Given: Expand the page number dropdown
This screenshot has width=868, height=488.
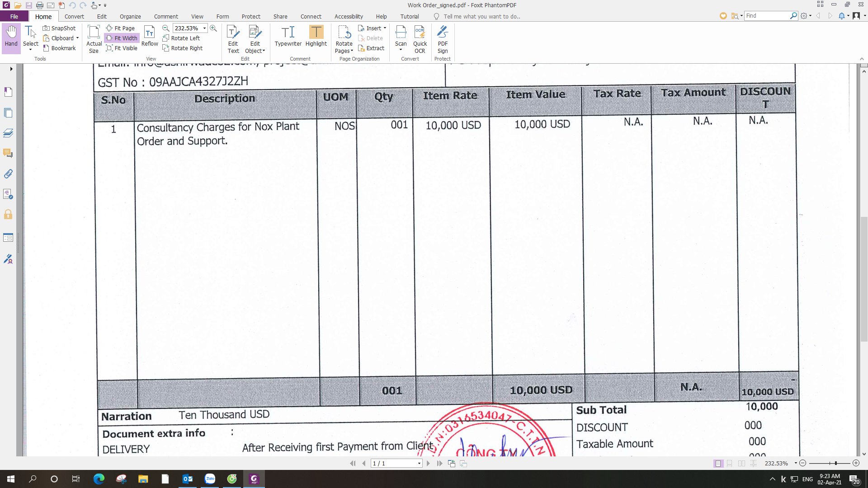Looking at the screenshot, I should click(x=419, y=463).
